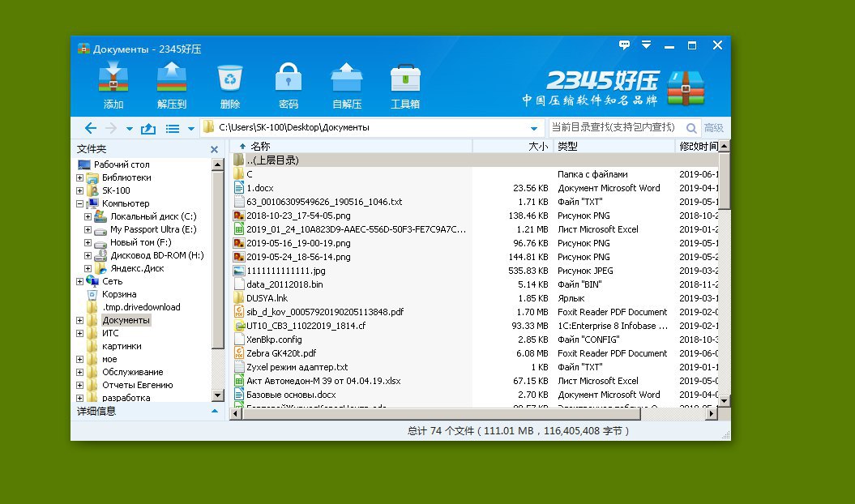
Task: Expand the 详细信息 details panel arrow
Action: point(214,412)
